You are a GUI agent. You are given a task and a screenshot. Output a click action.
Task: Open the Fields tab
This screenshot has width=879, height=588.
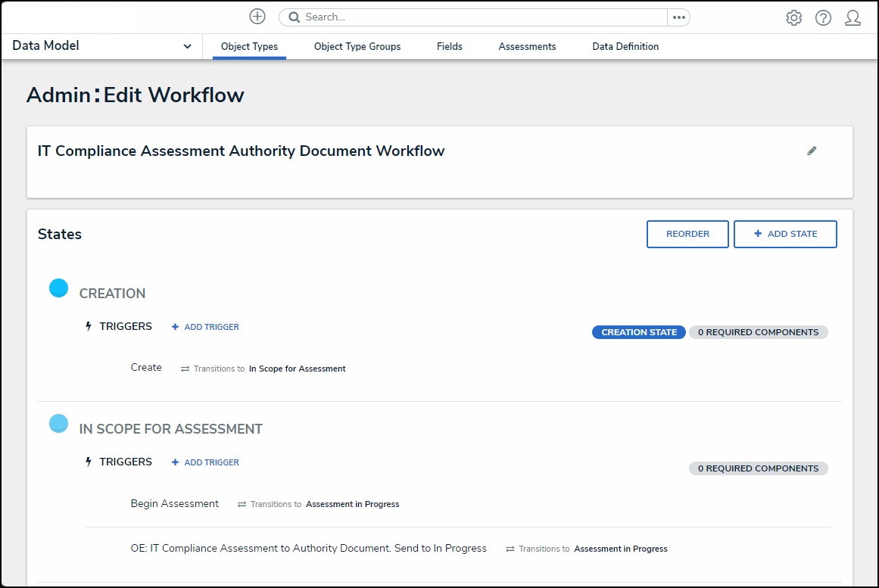[x=449, y=47]
